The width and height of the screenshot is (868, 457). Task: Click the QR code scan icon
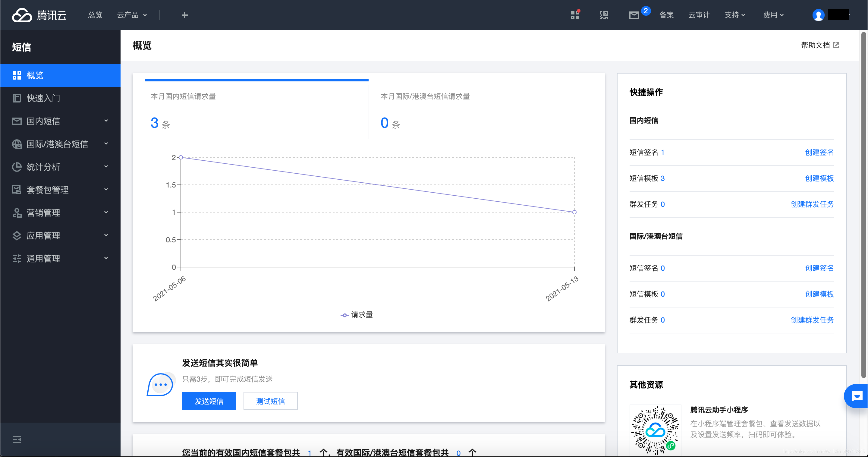[604, 15]
